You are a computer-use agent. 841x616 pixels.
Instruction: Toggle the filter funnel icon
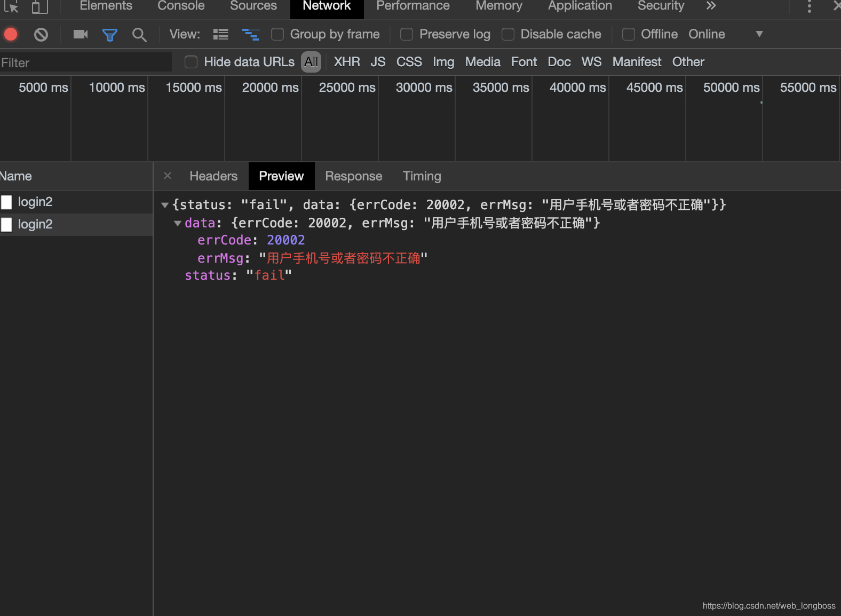[x=110, y=35]
